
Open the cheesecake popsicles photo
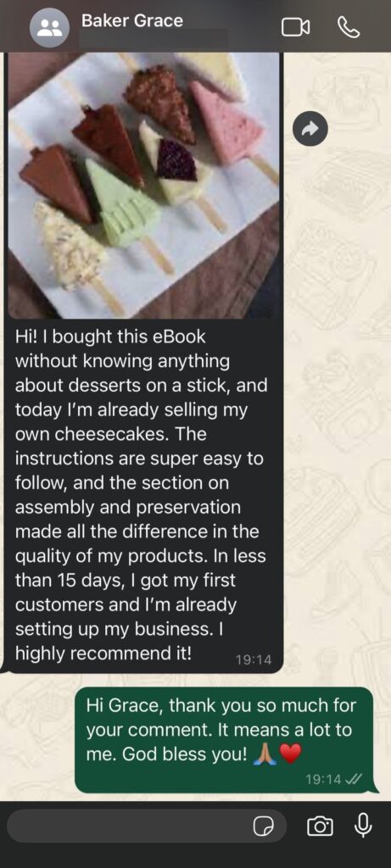(143, 186)
